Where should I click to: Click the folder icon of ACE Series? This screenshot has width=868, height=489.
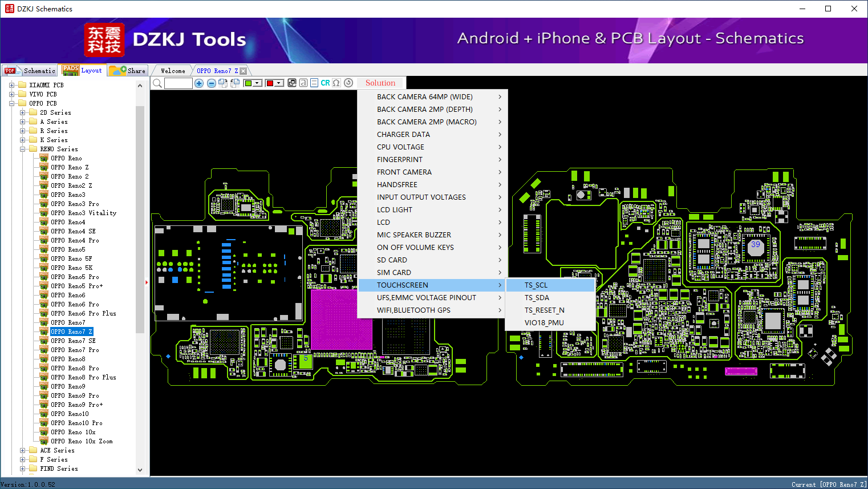[x=33, y=450]
